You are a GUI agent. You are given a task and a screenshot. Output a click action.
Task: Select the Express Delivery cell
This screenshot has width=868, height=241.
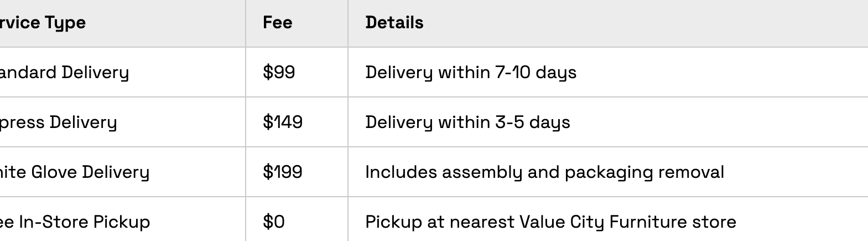(58, 122)
